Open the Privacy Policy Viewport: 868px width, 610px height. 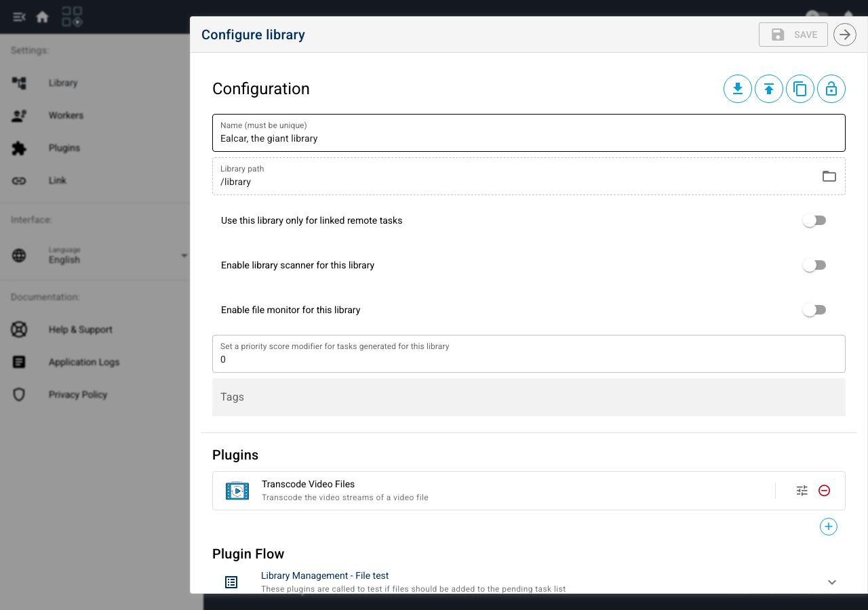pyautogui.click(x=95, y=394)
